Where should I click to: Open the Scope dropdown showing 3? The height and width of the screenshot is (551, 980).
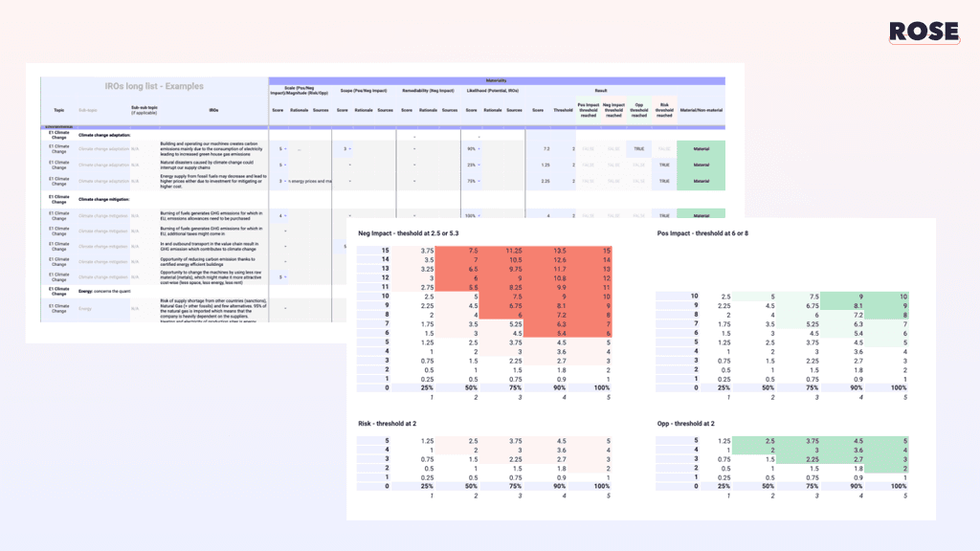pyautogui.click(x=346, y=148)
